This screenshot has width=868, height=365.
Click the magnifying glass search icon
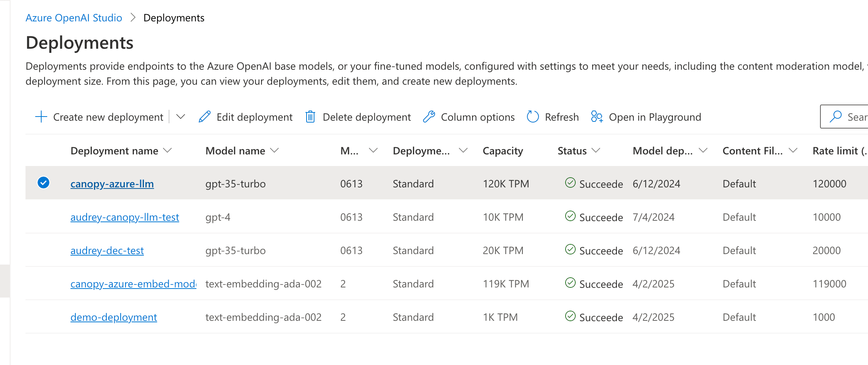[835, 117]
